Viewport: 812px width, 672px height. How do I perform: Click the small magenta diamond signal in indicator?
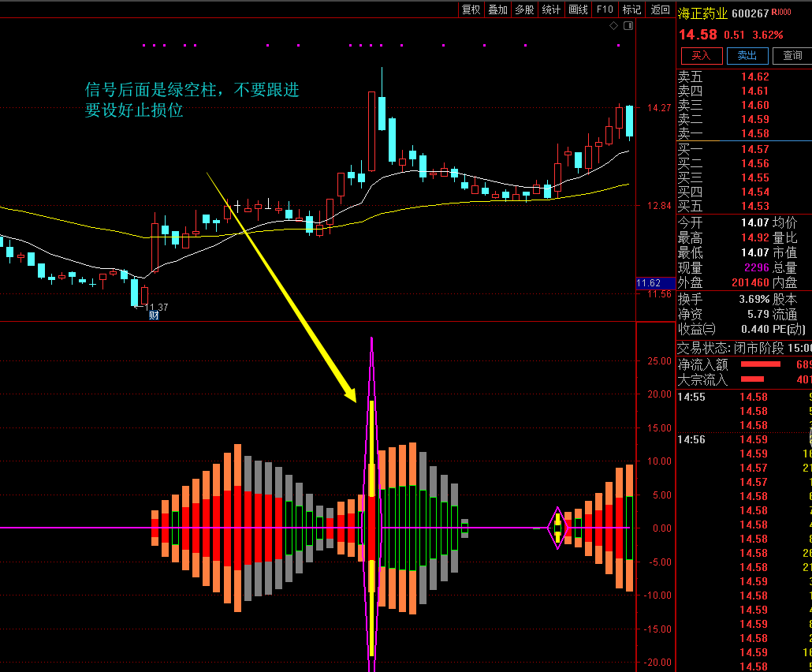tap(557, 528)
